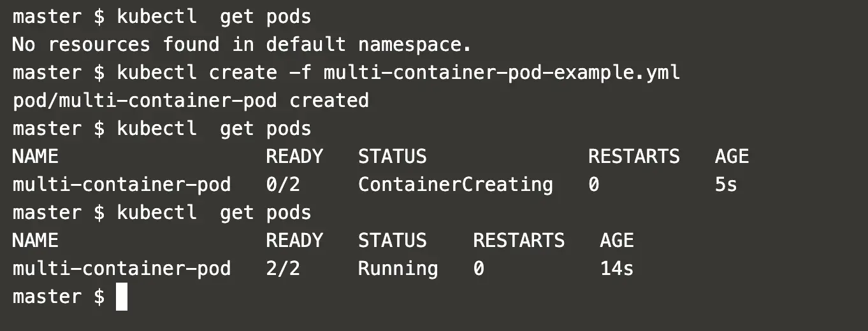Image resolution: width=868 pixels, height=331 pixels.
Task: Click the 2/2 ready value
Action: coord(283,269)
